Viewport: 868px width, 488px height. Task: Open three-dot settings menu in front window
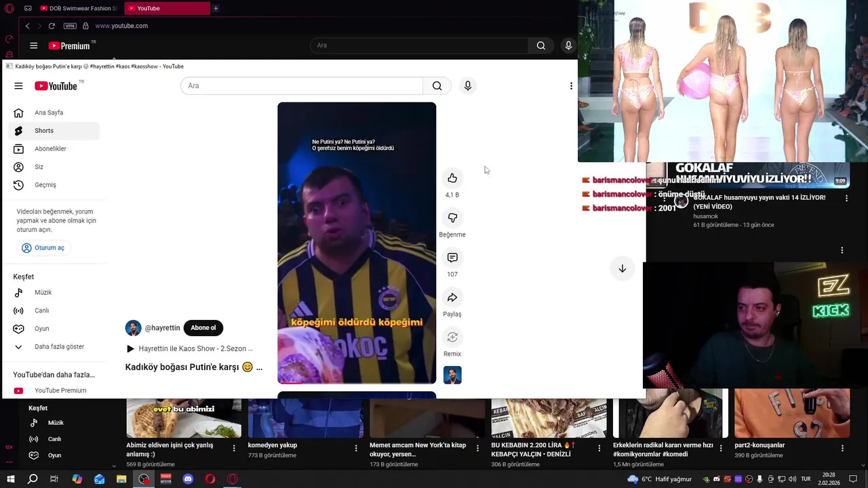coord(571,86)
